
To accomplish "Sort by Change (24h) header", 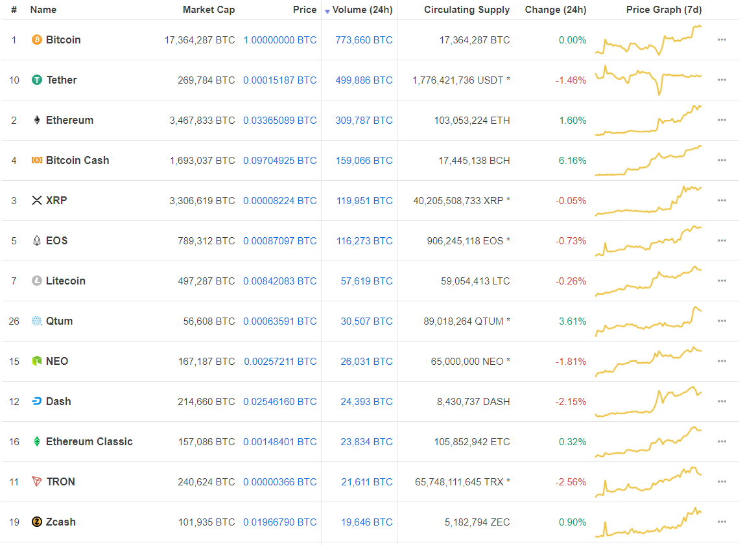I will (556, 10).
